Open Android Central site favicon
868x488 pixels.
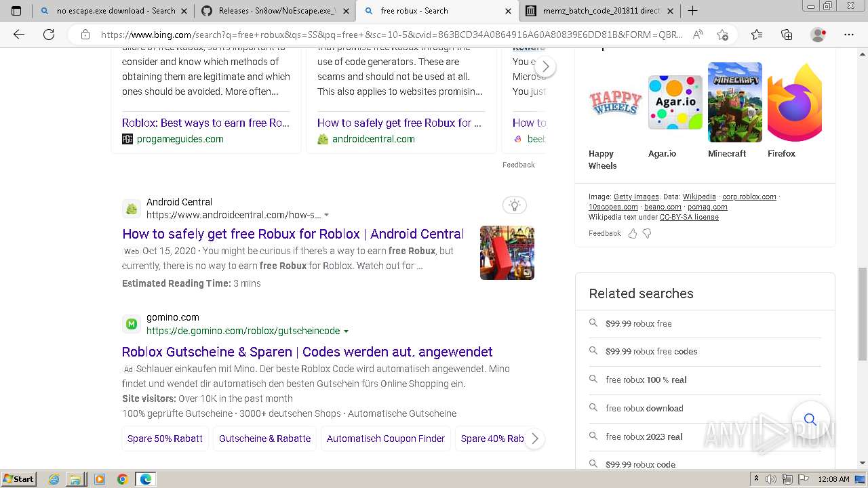pyautogui.click(x=132, y=209)
